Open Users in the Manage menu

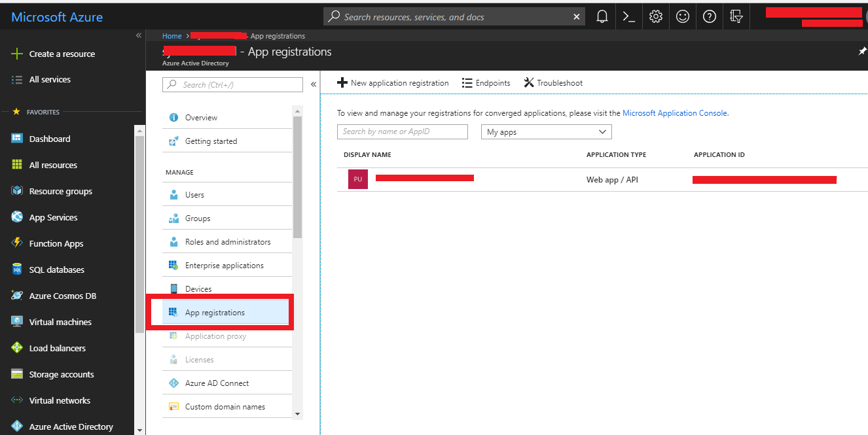[226, 195]
